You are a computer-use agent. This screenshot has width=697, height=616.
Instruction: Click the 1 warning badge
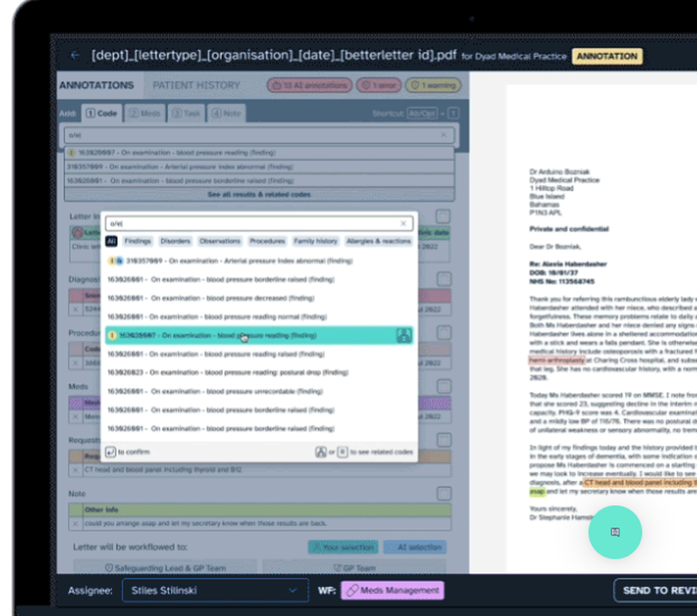434,84
